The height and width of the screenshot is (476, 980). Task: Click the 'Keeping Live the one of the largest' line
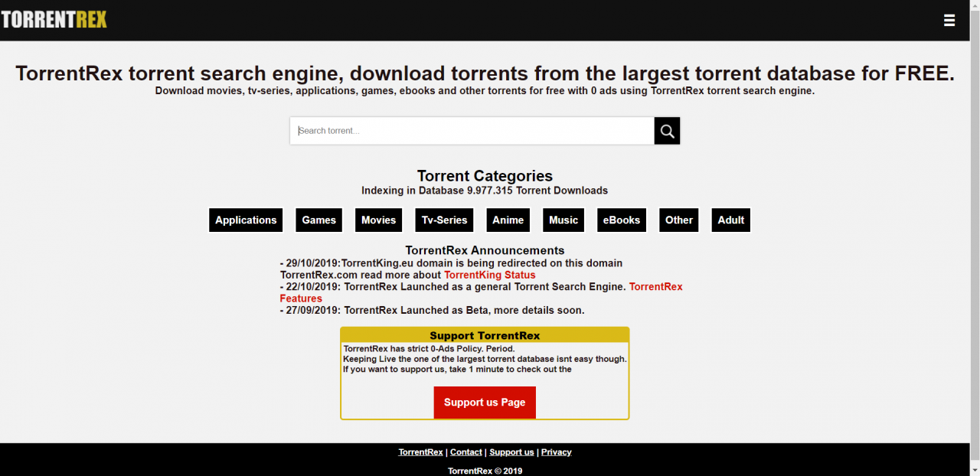coord(485,359)
